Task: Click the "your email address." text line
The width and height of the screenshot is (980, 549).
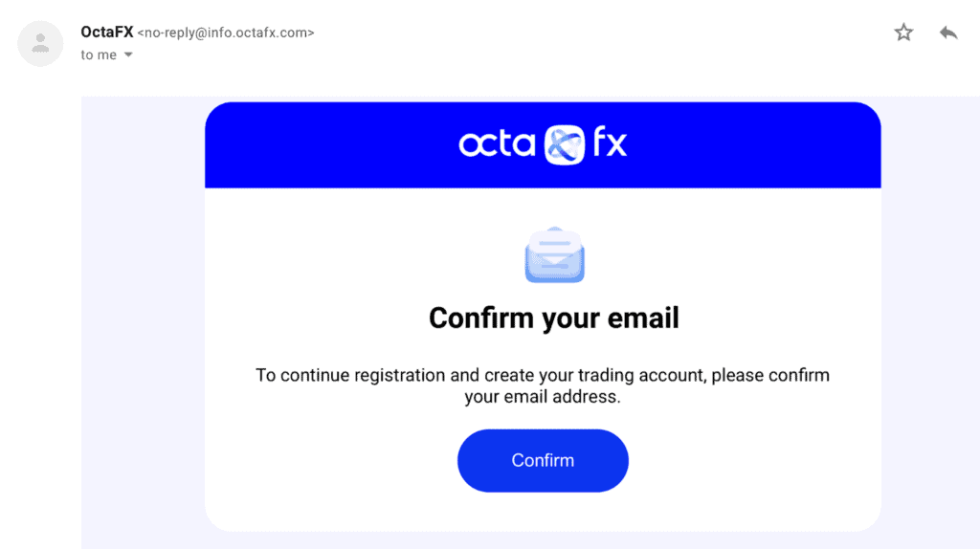Action: pyautogui.click(x=543, y=397)
